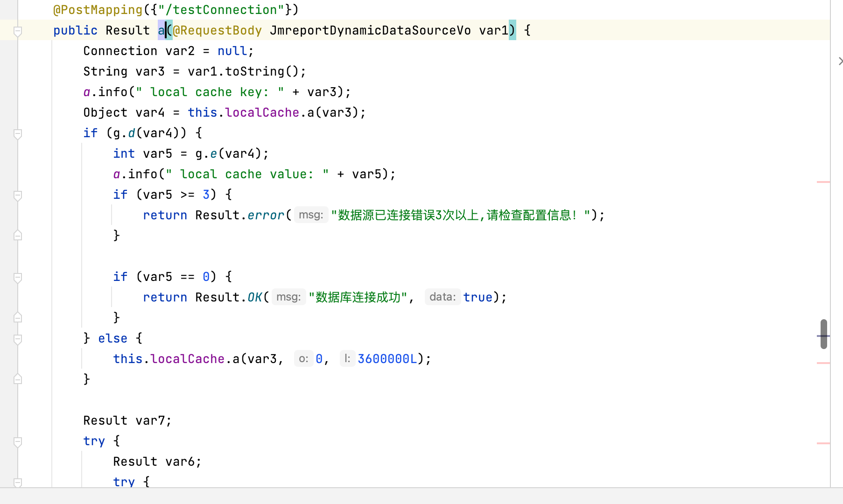
Task: Place the caret on the method name 'a' after Result
Action: [x=162, y=30]
